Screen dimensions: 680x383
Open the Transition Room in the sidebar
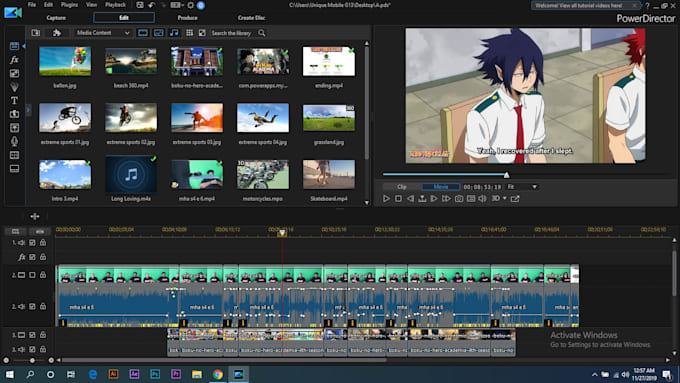pos(14,114)
